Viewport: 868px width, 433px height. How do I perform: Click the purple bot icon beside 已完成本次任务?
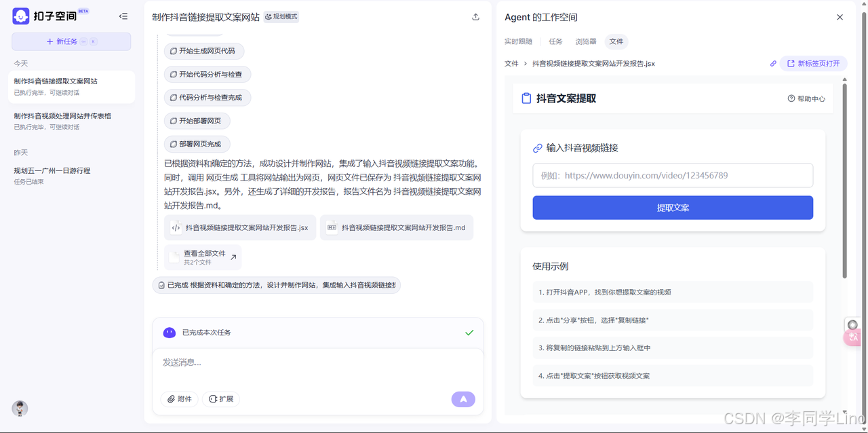point(170,333)
